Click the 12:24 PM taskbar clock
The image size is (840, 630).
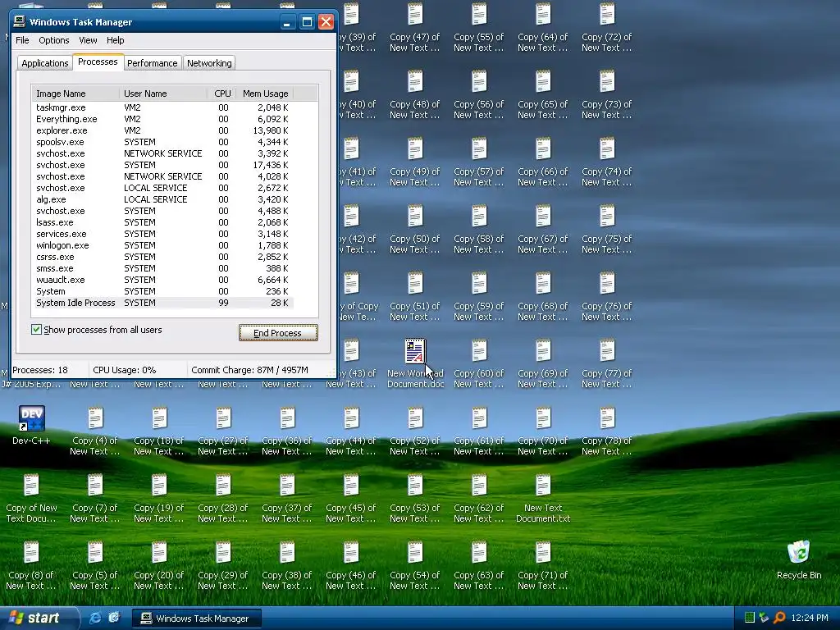[810, 618]
